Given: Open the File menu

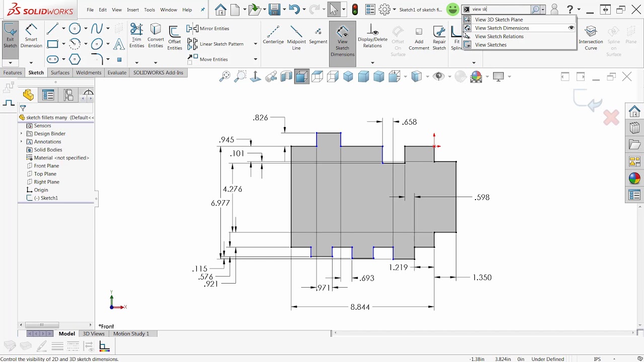Looking at the screenshot, I should click(90, 10).
